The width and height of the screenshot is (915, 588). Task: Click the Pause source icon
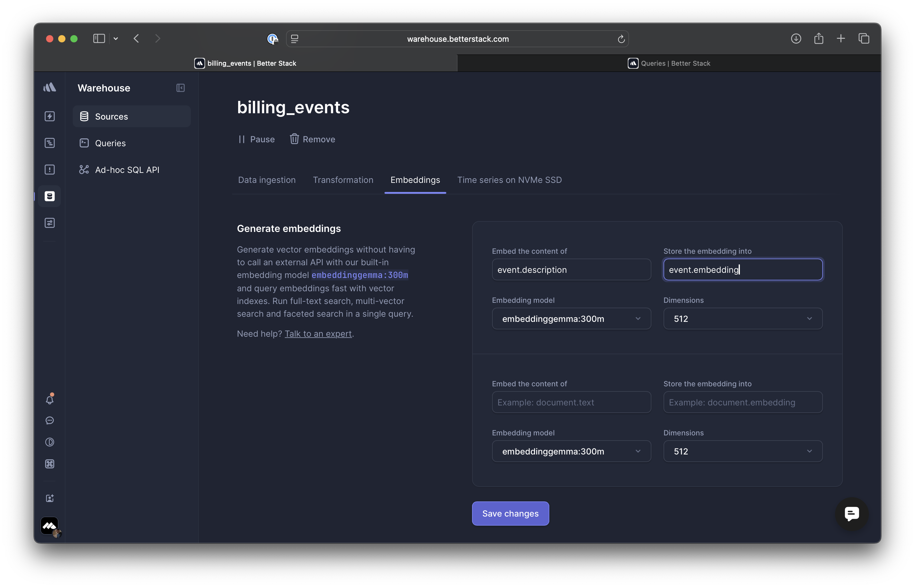click(x=241, y=139)
